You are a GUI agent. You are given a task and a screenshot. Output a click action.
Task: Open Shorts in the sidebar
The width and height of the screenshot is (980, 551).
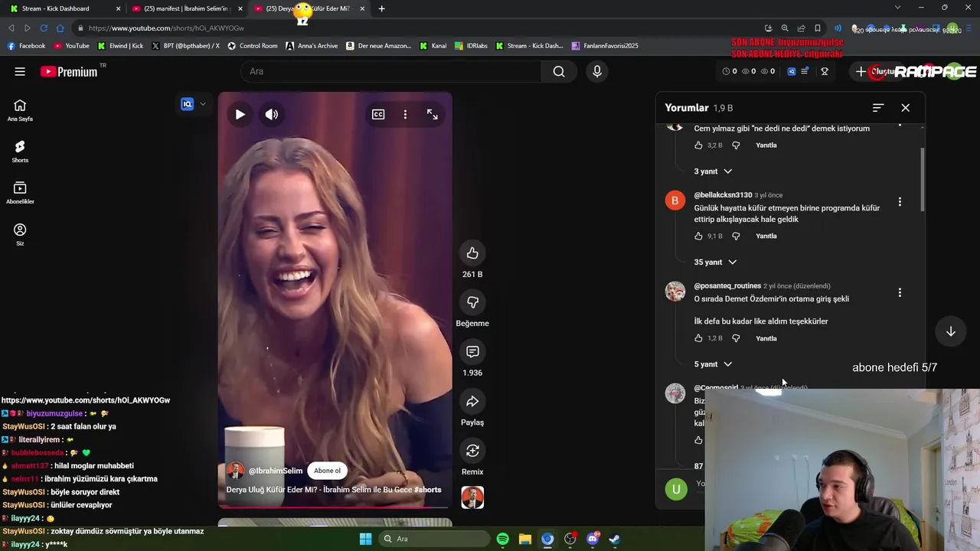point(20,152)
